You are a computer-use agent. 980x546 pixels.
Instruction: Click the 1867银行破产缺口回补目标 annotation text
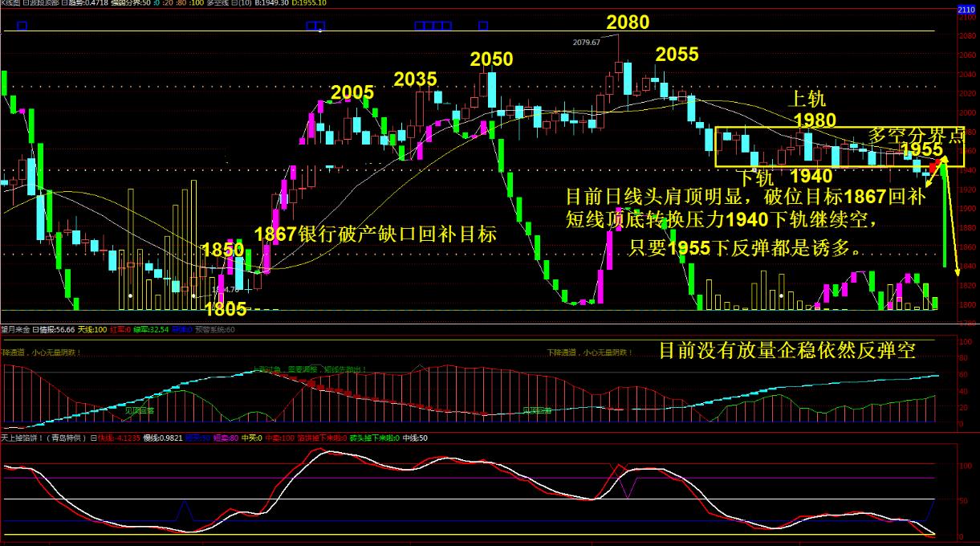click(x=375, y=234)
